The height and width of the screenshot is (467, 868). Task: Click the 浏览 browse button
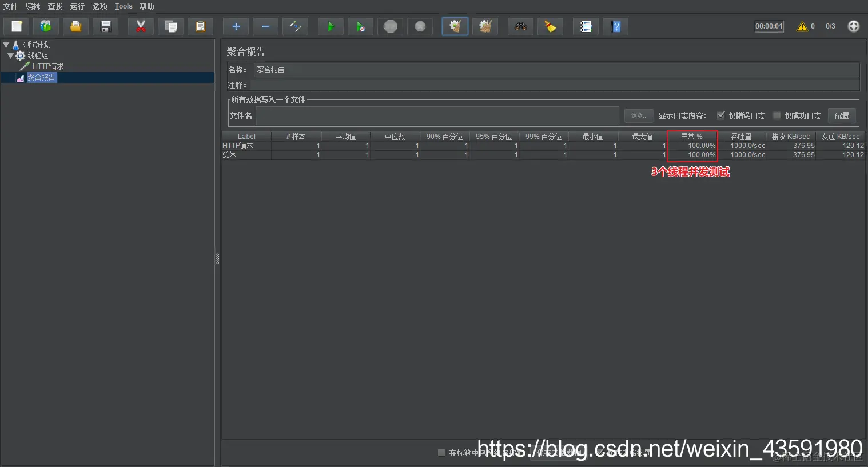639,115
